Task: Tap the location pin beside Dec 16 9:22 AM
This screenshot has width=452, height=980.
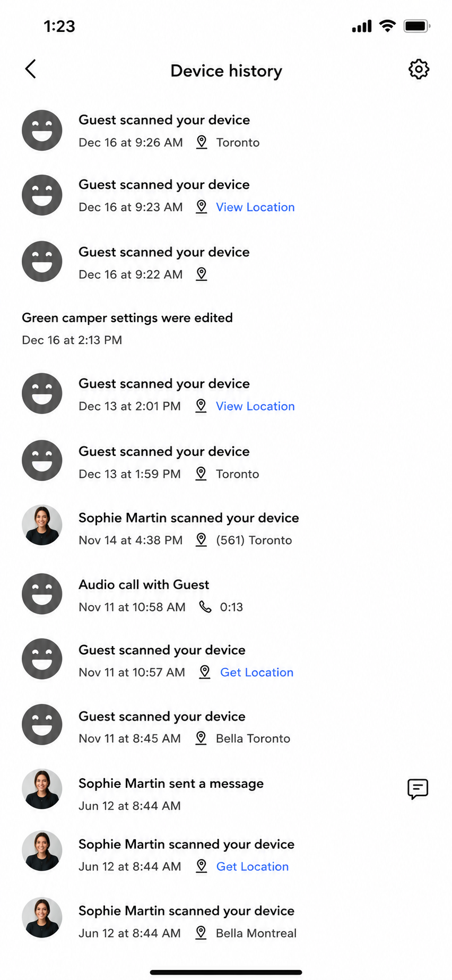Action: pyautogui.click(x=202, y=274)
